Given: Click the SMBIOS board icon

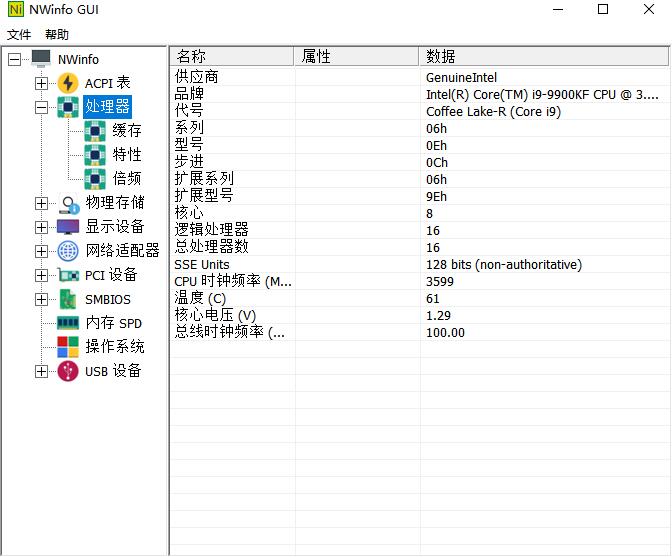Looking at the screenshot, I should pos(68,299).
